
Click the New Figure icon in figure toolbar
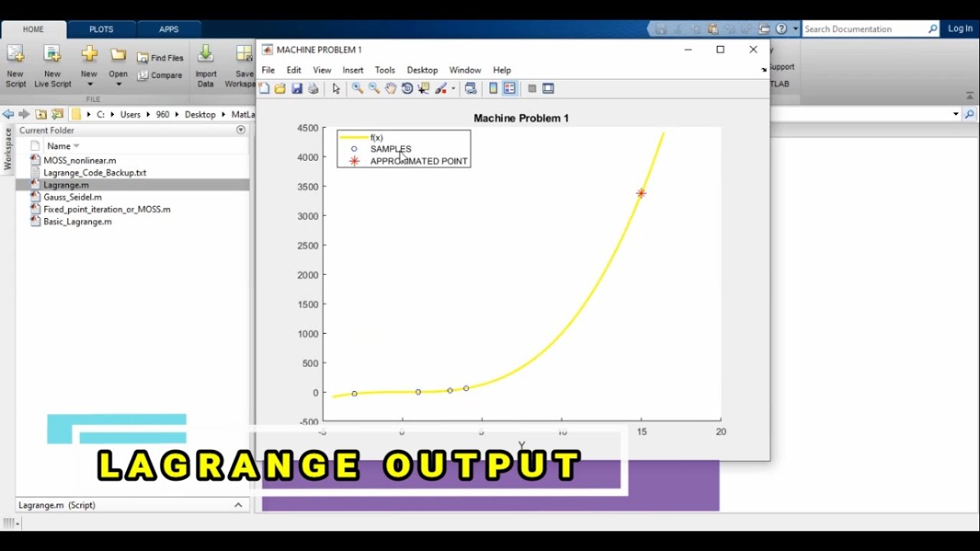(264, 89)
